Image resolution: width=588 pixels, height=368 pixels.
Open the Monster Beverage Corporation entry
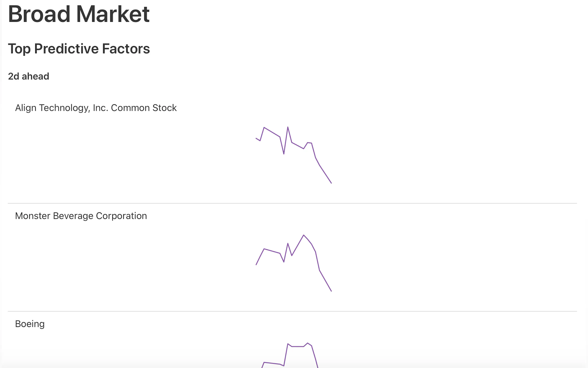(81, 216)
